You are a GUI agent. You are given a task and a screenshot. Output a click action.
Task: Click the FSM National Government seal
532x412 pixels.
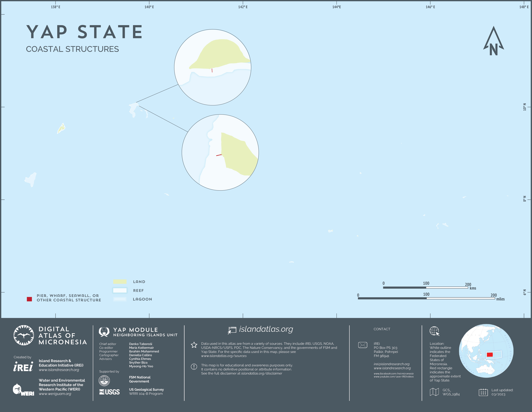click(104, 381)
